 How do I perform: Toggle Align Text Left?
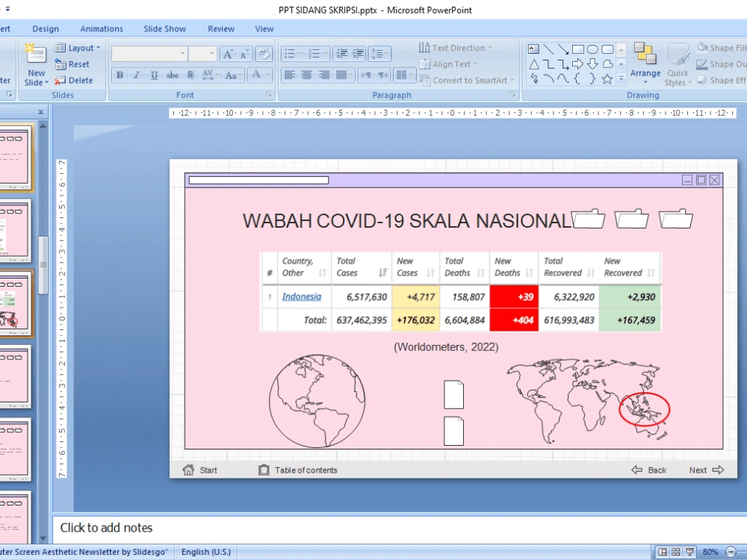click(x=290, y=75)
